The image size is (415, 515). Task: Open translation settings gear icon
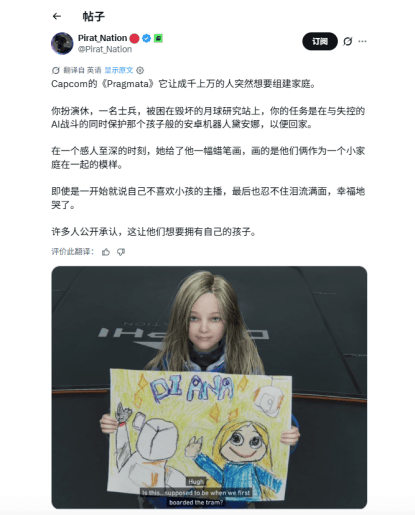140,70
